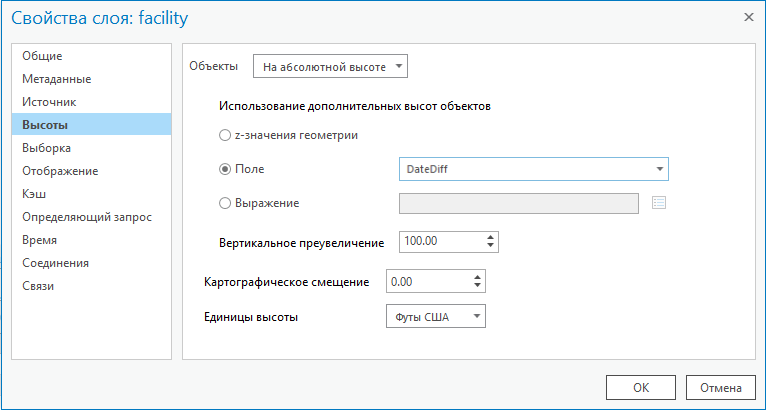Decrease the Картографическое смещение value
Image resolution: width=767 pixels, height=410 pixels.
click(x=478, y=287)
